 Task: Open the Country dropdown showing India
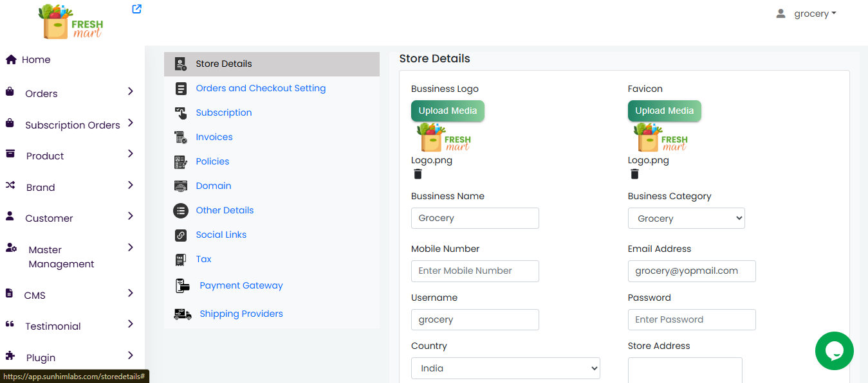(505, 368)
